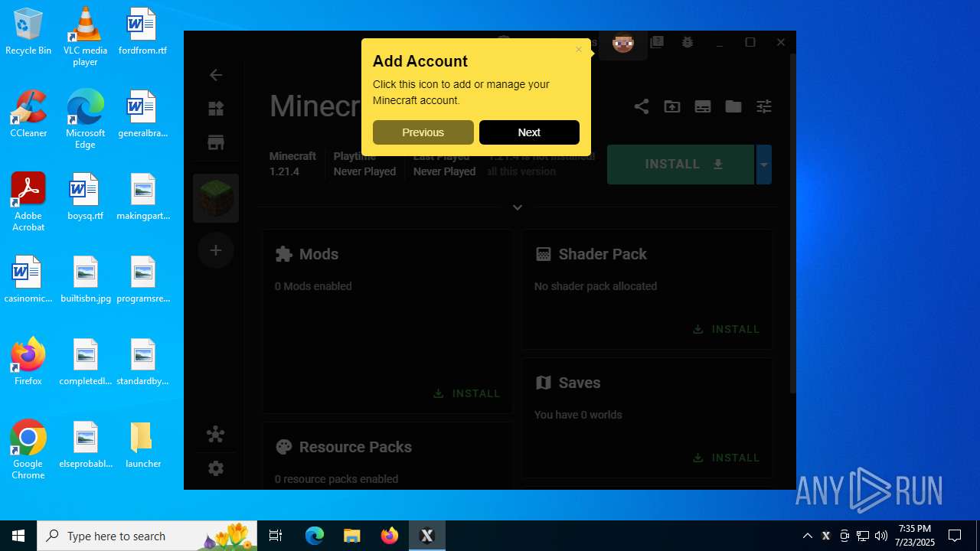Image resolution: width=980 pixels, height=551 pixels.
Task: Open the widgets dashboard sidebar icon
Action: coord(216,109)
